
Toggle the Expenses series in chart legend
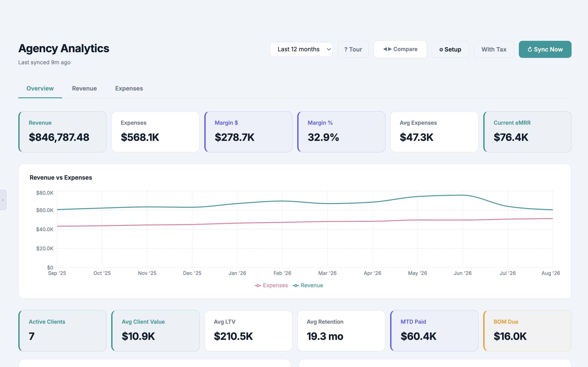pyautogui.click(x=271, y=285)
